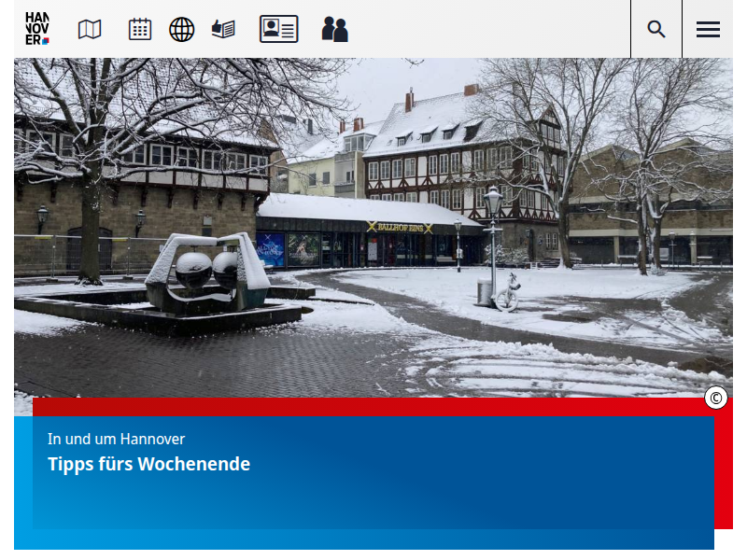Image resolution: width=747 pixels, height=560 pixels.
Task: Show the image copyright info
Action: (716, 399)
